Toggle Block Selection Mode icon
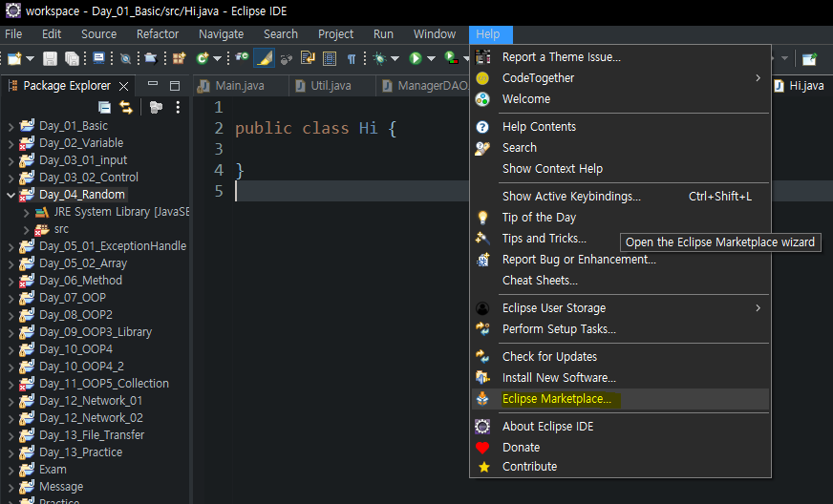Image resolution: width=833 pixels, height=504 pixels. pyautogui.click(x=330, y=58)
